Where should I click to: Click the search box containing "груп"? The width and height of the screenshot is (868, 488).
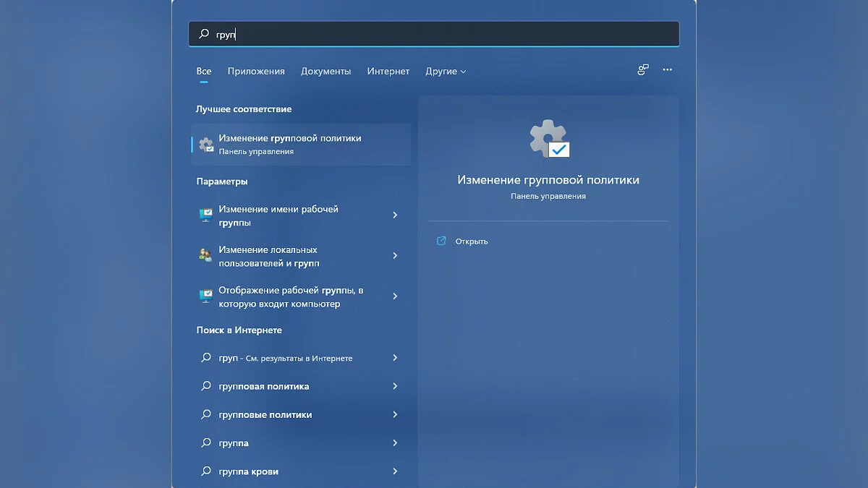point(434,34)
